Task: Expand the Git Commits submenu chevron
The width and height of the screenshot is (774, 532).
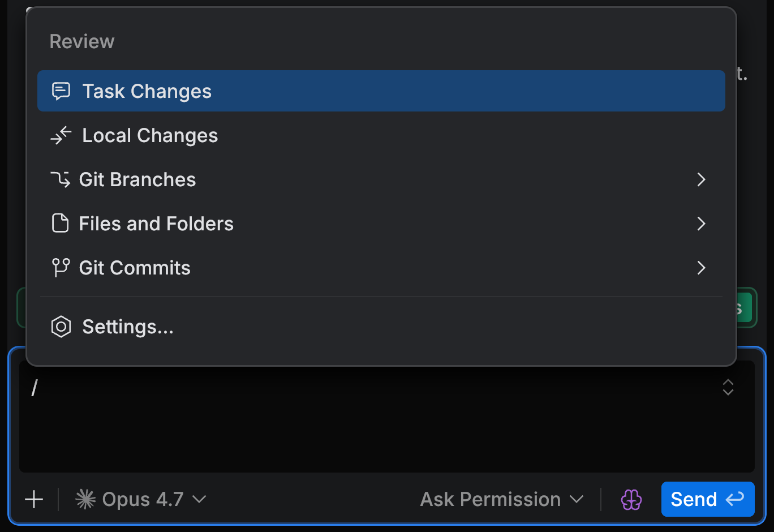Action: [702, 268]
